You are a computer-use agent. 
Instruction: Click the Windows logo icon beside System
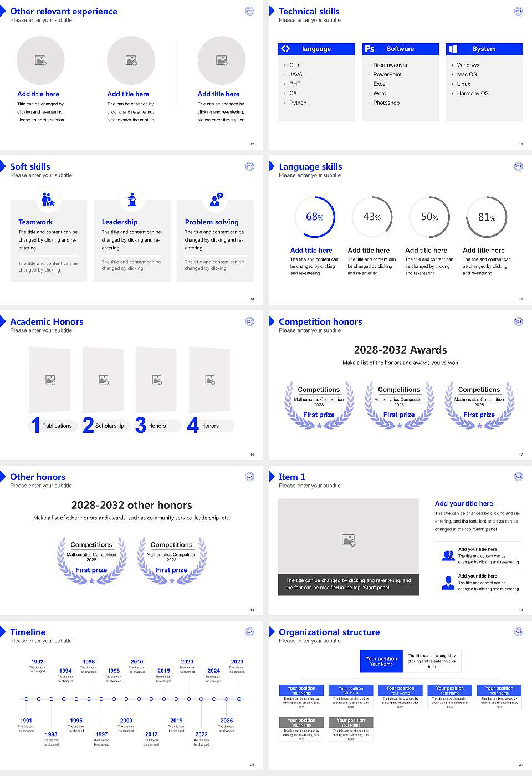pyautogui.click(x=453, y=49)
